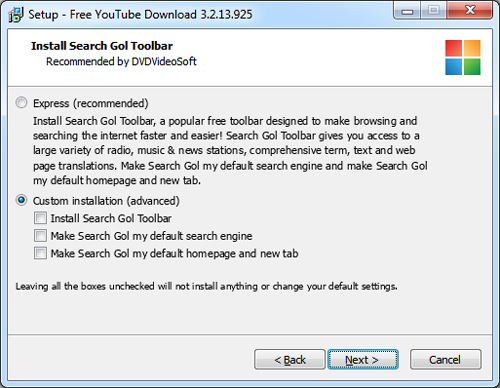Viewport: 500px width, 388px height.
Task: Select the Express (recommended) radio button
Action: pyautogui.click(x=22, y=103)
